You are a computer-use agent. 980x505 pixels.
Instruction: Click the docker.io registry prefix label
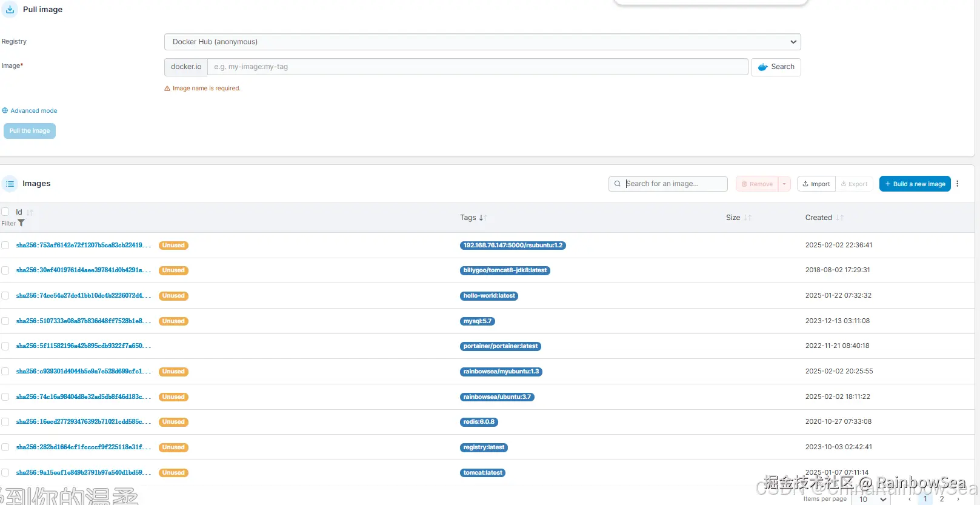click(x=186, y=67)
